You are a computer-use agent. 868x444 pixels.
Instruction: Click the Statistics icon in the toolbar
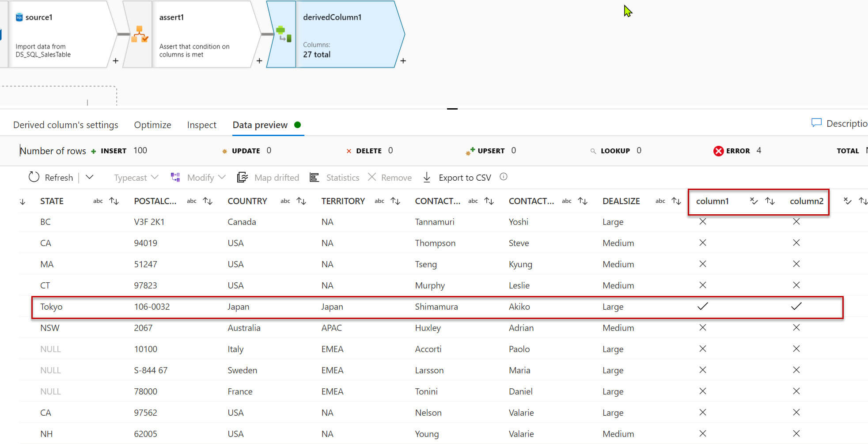(314, 178)
